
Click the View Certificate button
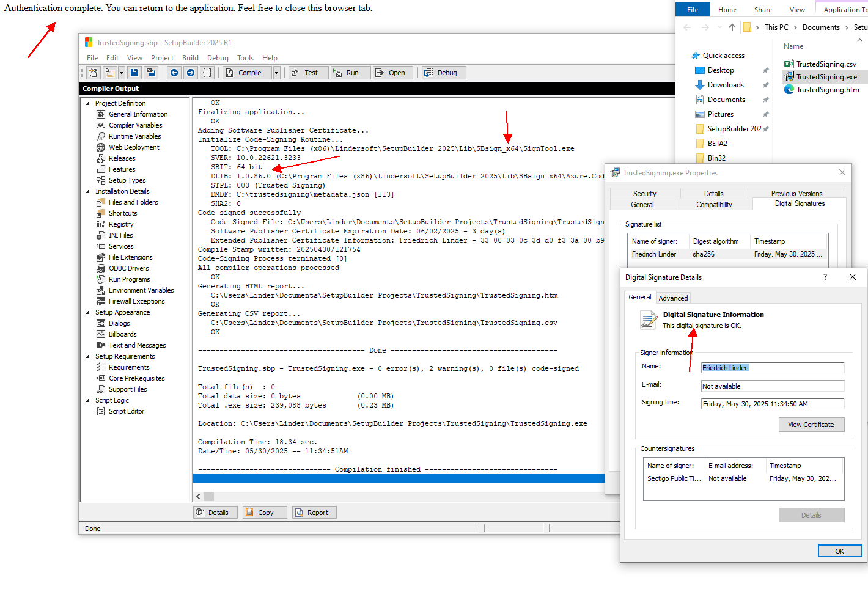[811, 425]
